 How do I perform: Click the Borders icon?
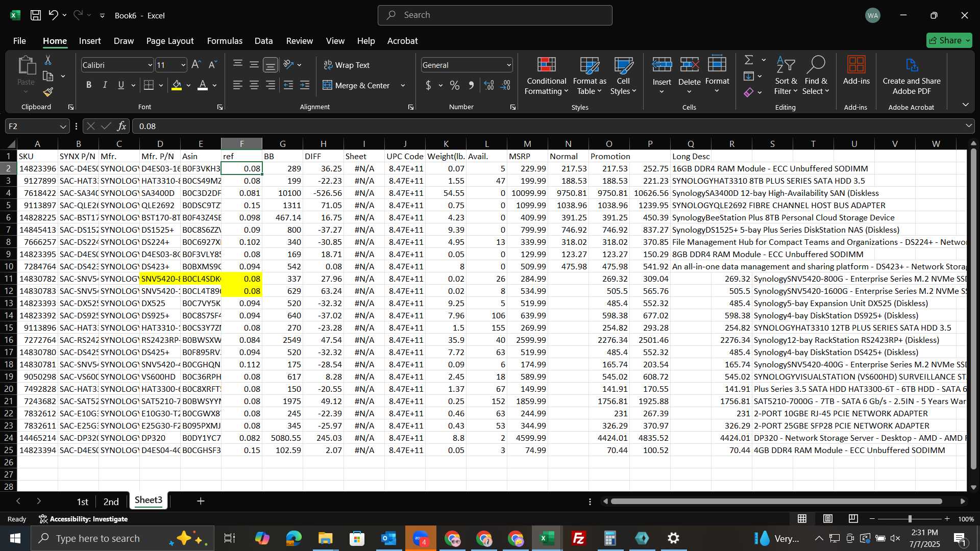coord(149,85)
